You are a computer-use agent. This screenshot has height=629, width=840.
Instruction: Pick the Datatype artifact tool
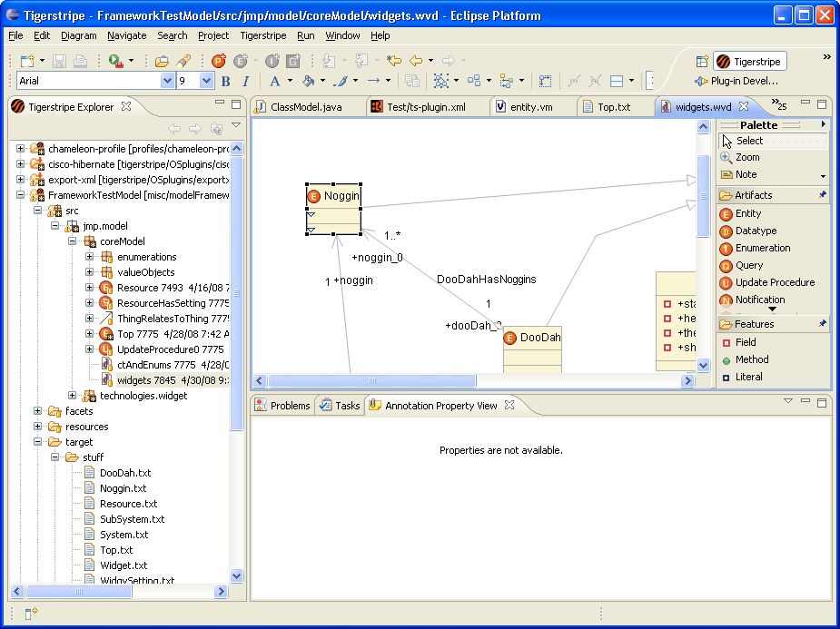[755, 231]
